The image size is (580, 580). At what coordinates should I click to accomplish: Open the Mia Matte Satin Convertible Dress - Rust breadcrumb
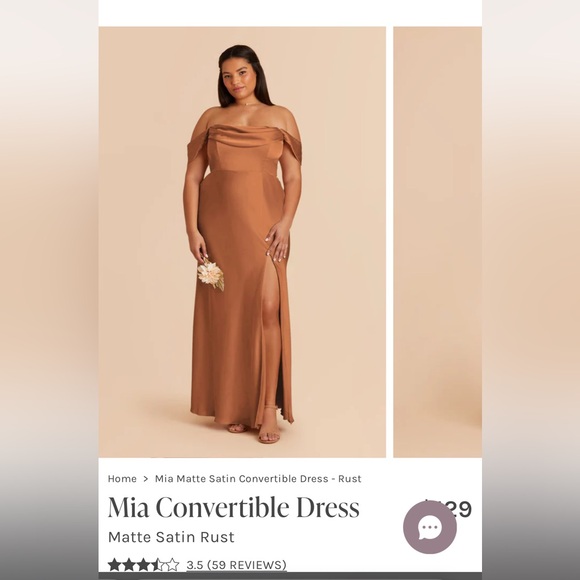[258, 479]
